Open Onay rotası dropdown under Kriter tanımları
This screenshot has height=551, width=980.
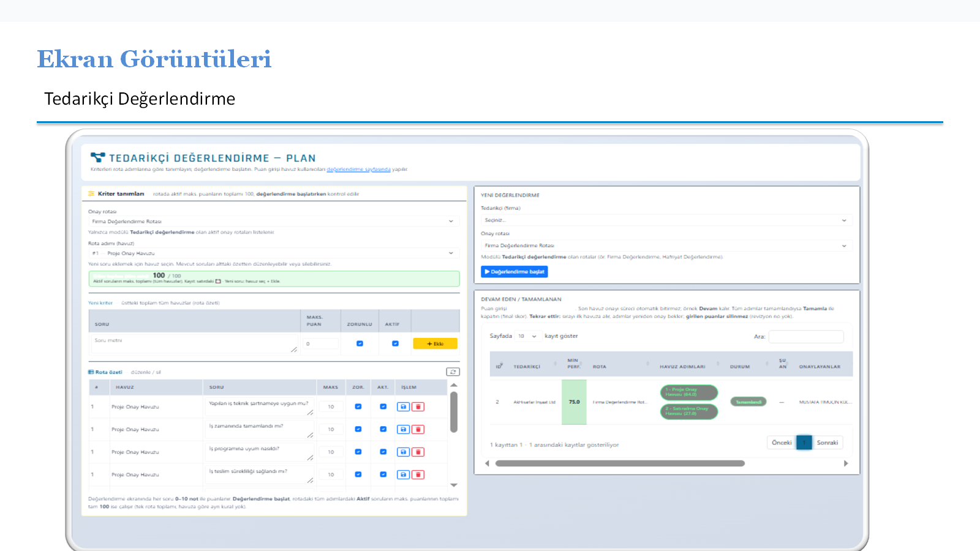tap(273, 222)
